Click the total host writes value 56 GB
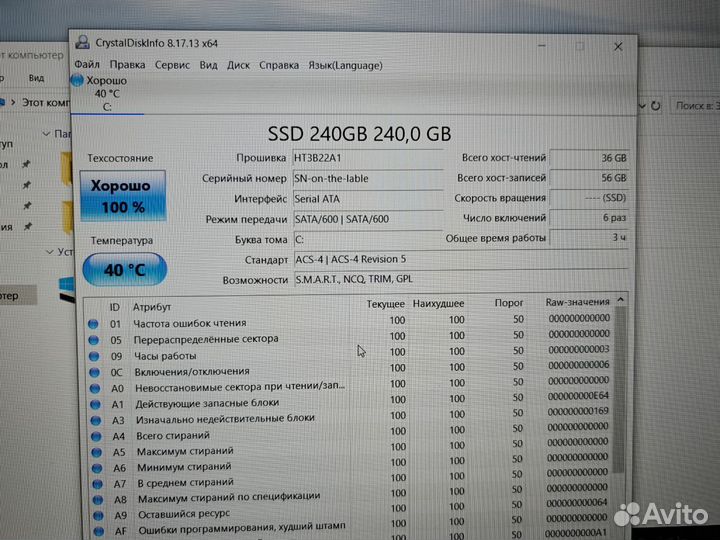Screen dimensions: 720x540 pos(589,178)
